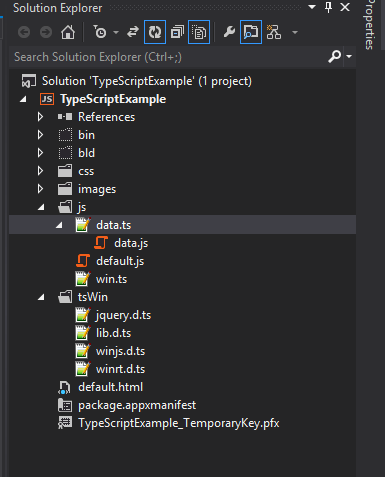Toggle the Show All Files button
The image size is (385, 477).
[x=199, y=32]
